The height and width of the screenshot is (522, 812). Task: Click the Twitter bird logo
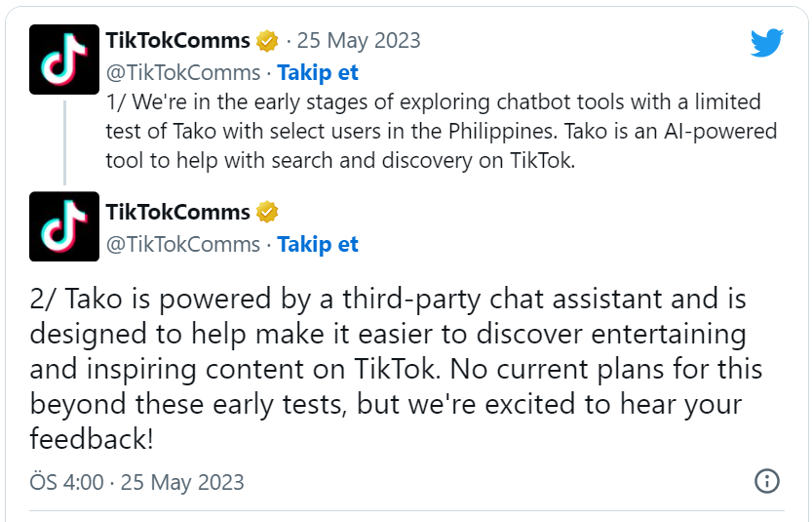766,42
